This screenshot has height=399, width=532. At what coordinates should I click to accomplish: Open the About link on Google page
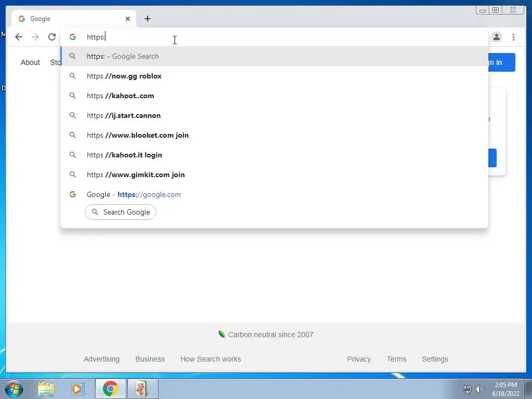(30, 62)
